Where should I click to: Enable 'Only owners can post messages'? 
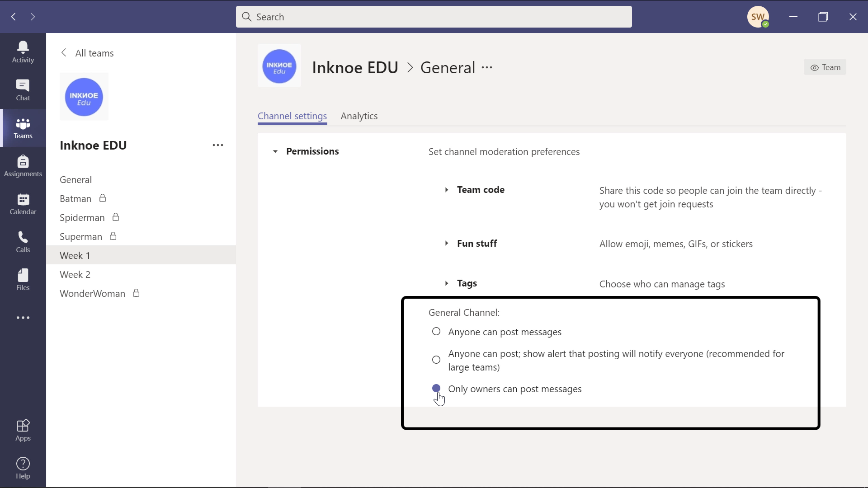436,388
